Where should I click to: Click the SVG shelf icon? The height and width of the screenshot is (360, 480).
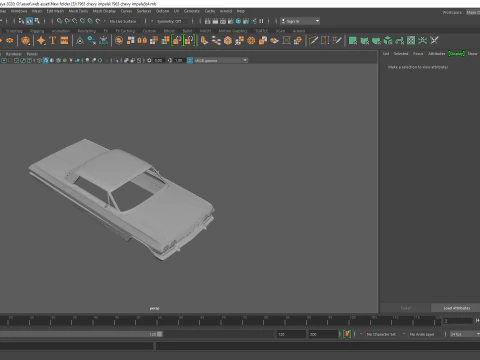(x=64, y=41)
